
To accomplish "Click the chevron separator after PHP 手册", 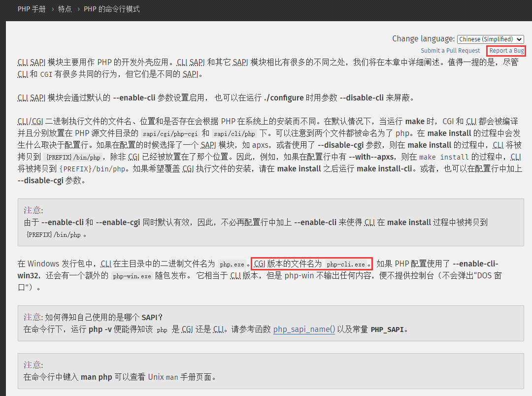I will click(52, 9).
